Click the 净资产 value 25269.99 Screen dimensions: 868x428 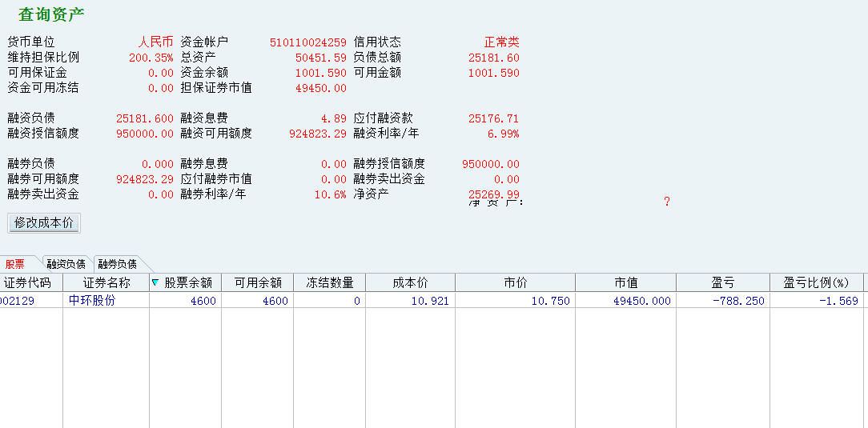(x=494, y=194)
